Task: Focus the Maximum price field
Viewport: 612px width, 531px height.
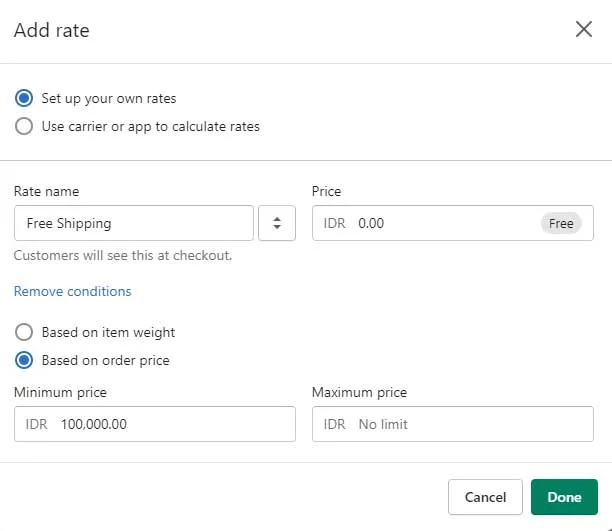Action: pyautogui.click(x=453, y=424)
